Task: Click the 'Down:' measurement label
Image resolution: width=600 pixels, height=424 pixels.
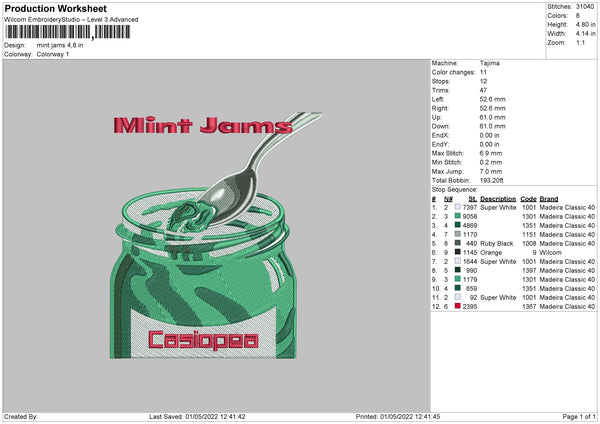Action: 440,126
